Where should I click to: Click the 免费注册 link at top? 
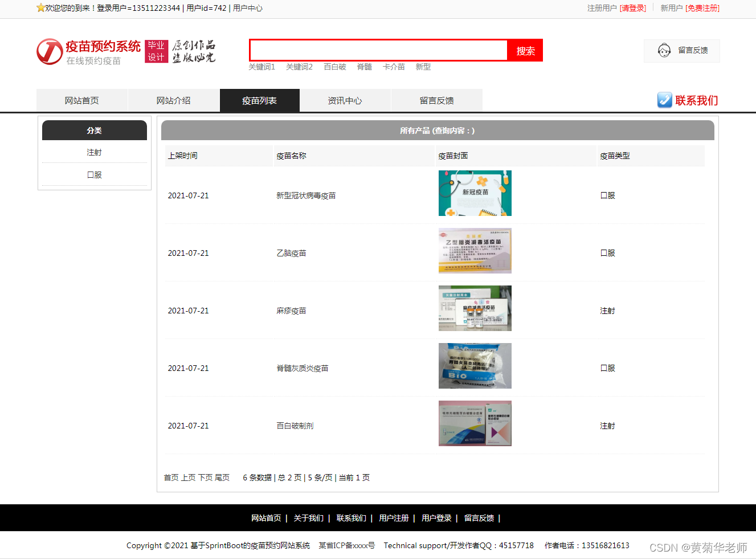[702, 8]
